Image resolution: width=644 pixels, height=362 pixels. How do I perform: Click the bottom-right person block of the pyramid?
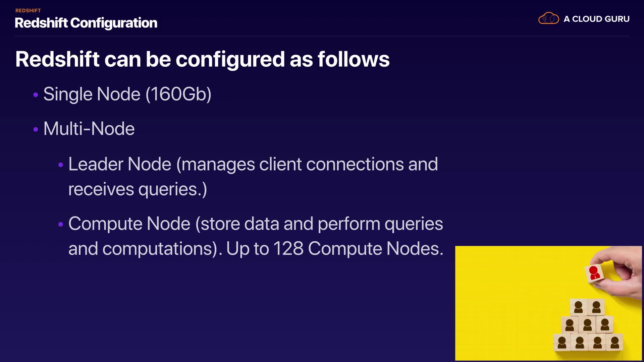coord(614,343)
